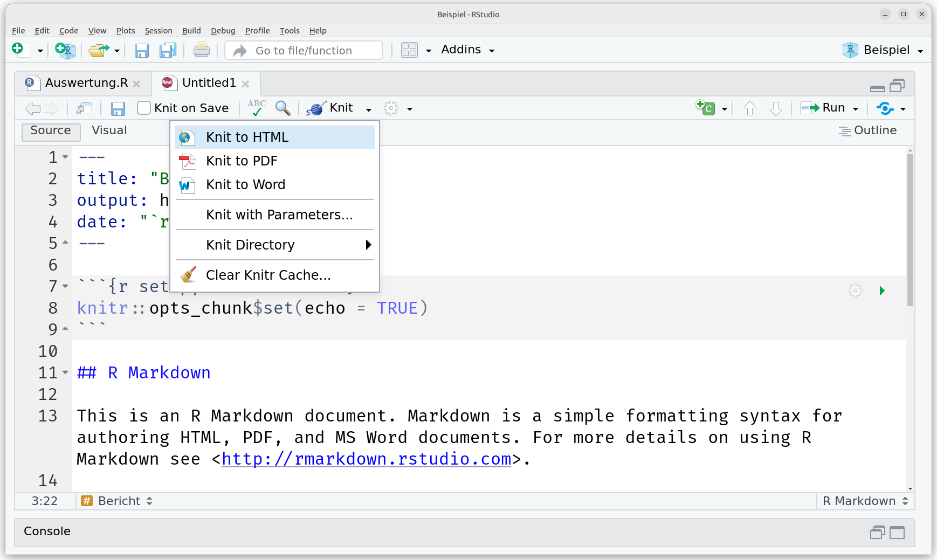Open the insert chunk language dropdown
Viewport: 937px width, 560px height.
[725, 109]
